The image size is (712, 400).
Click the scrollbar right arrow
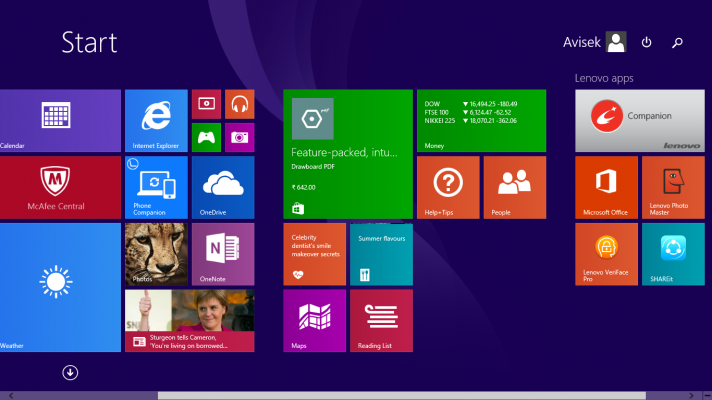691,396
